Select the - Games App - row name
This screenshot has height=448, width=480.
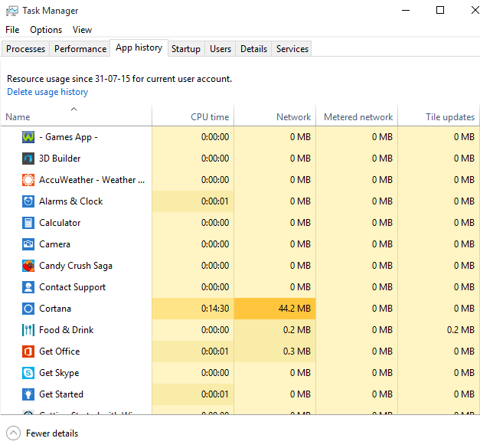[68, 137]
